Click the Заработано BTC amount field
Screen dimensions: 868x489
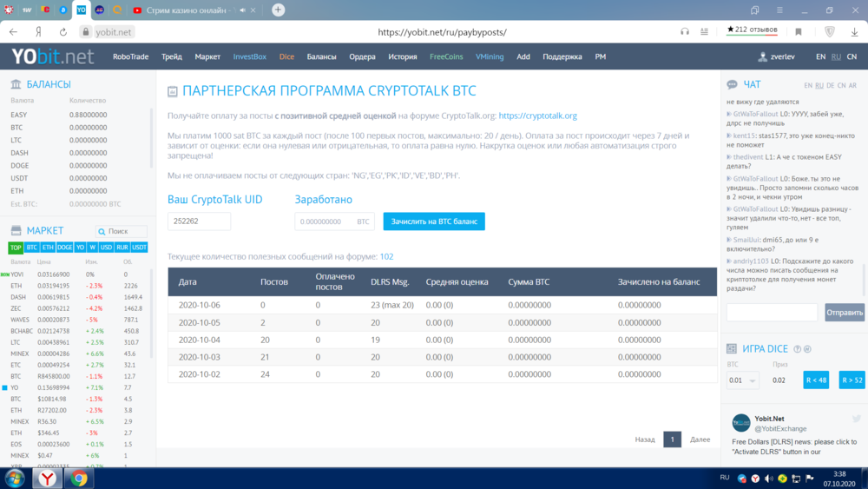click(334, 221)
